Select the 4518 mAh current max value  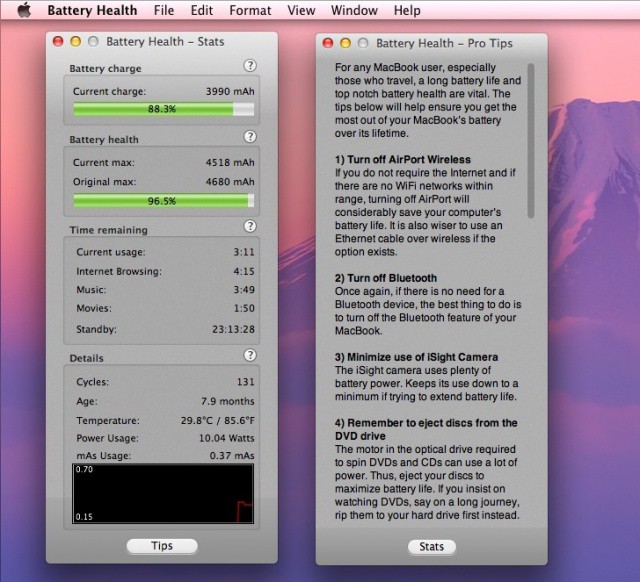tap(230, 162)
